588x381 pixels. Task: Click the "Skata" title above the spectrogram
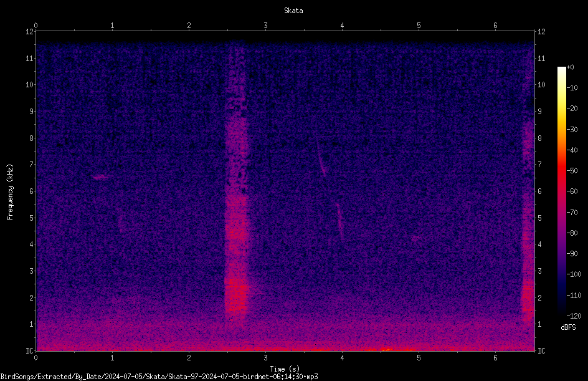click(x=293, y=11)
